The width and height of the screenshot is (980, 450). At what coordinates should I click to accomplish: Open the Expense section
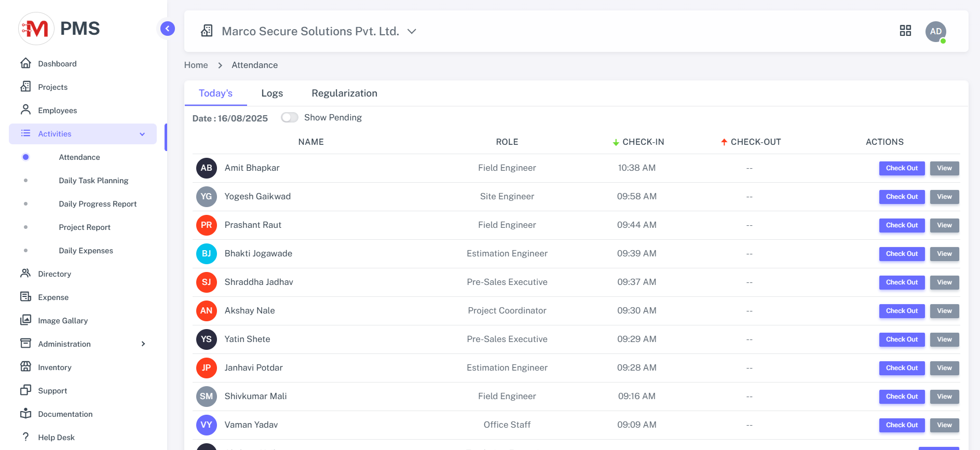click(x=53, y=297)
